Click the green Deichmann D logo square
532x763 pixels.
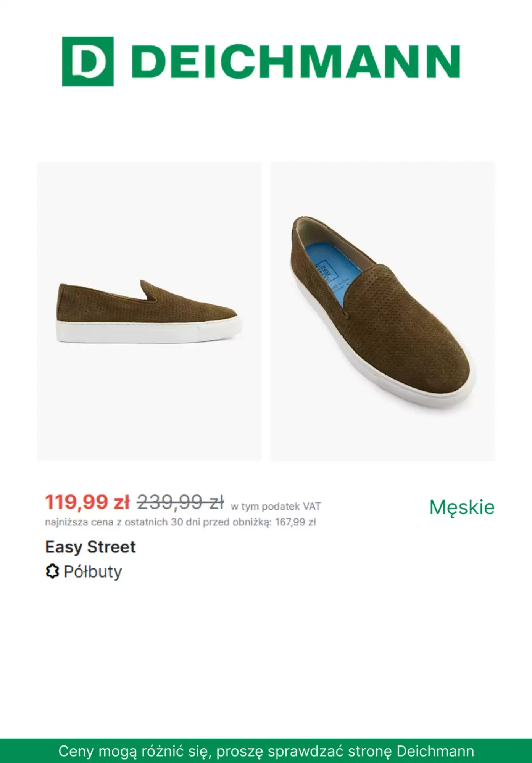pyautogui.click(x=88, y=61)
